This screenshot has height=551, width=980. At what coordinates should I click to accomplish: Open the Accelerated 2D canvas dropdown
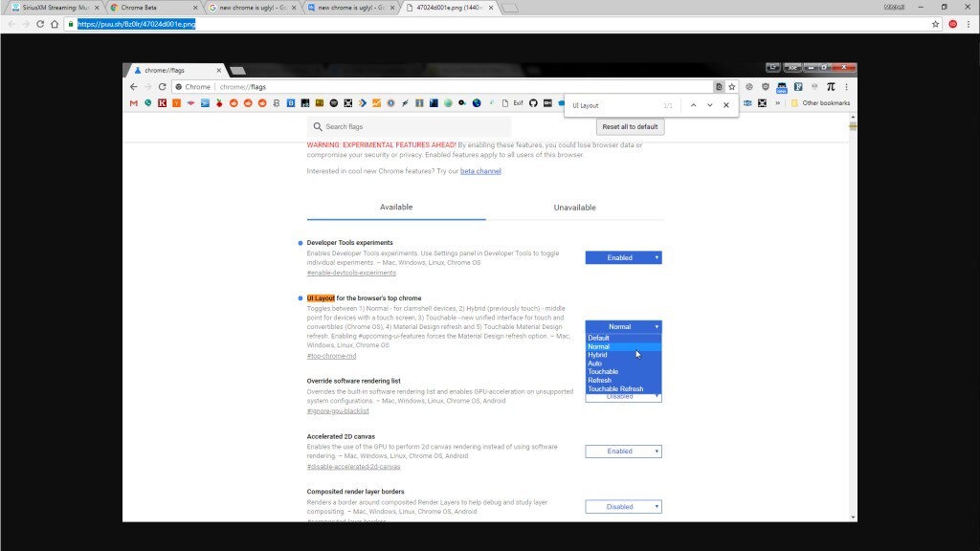coord(623,452)
